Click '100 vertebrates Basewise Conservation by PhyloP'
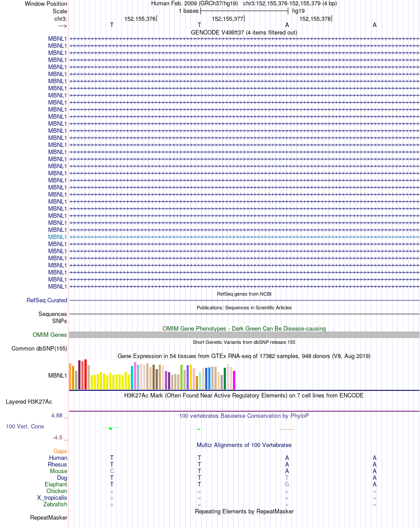The image size is (420, 528). [x=244, y=416]
